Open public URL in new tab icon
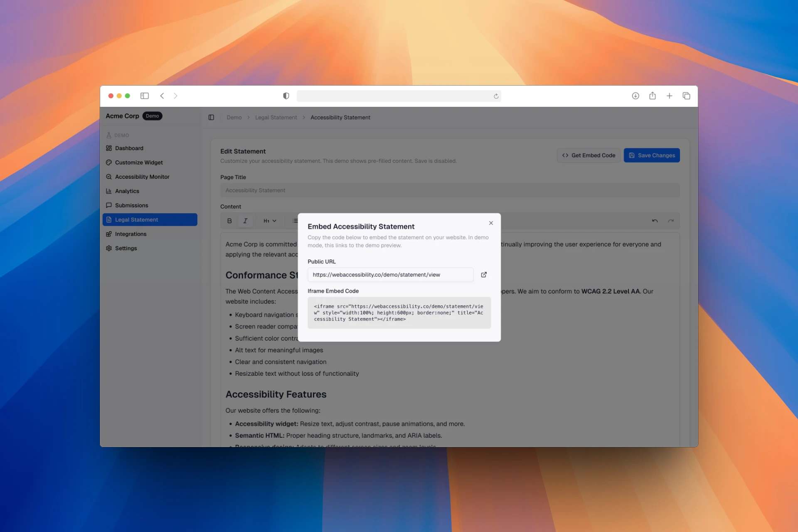This screenshot has width=798, height=532. point(484,275)
